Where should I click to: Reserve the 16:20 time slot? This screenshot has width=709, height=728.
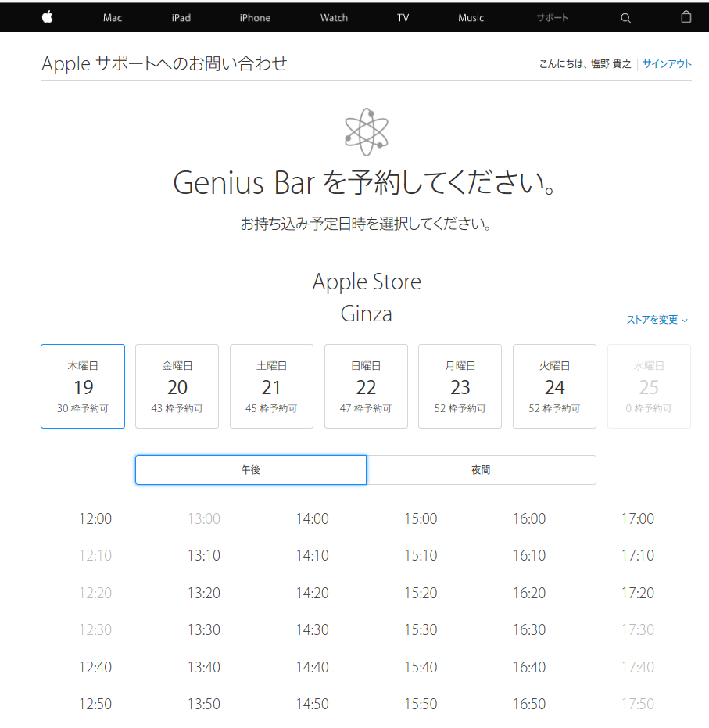coord(529,593)
